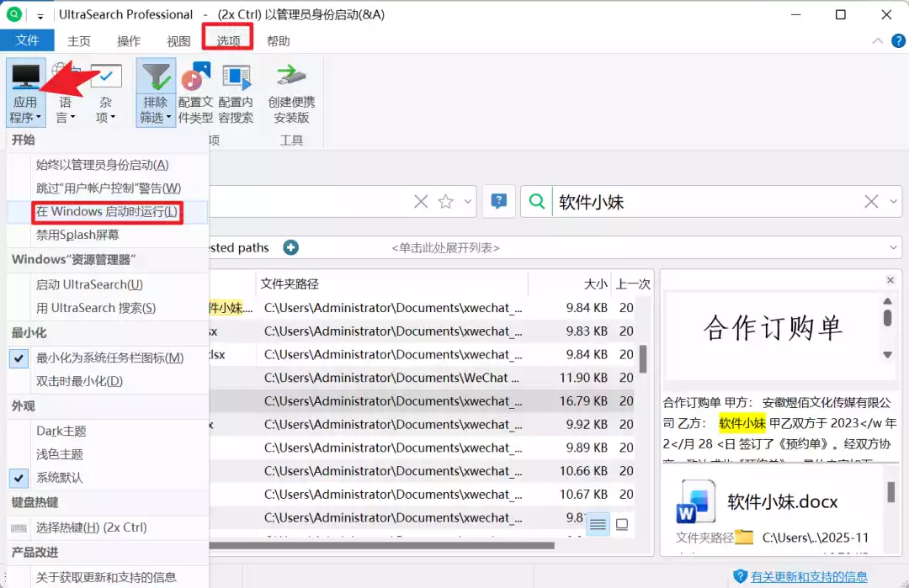
Task: Switch to the 视图 ribbon tab
Action: pyautogui.click(x=178, y=41)
